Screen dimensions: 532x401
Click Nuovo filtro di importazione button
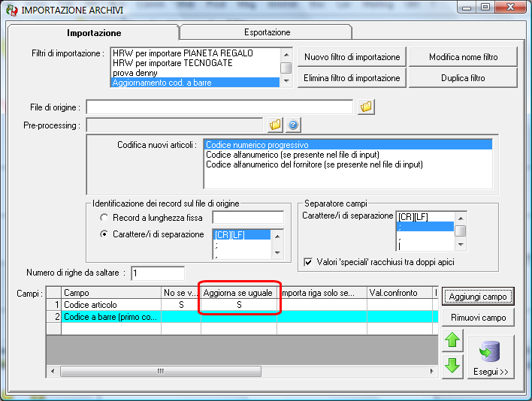pyautogui.click(x=352, y=57)
